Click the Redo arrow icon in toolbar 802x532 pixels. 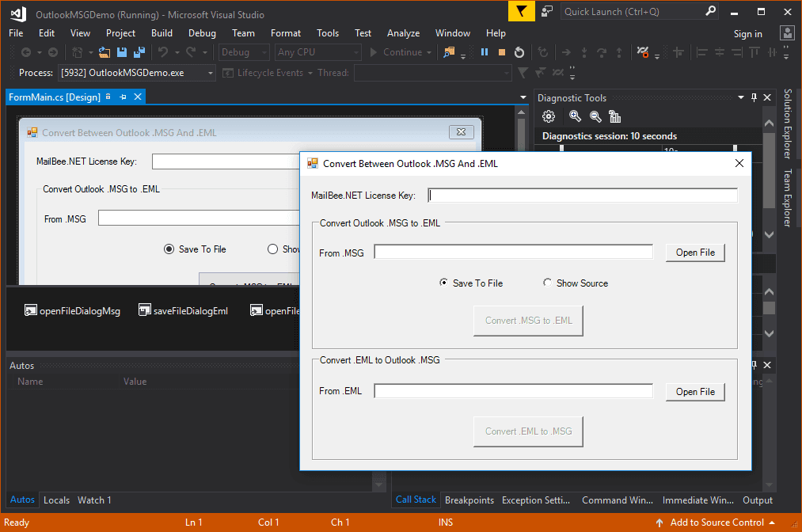(x=191, y=52)
